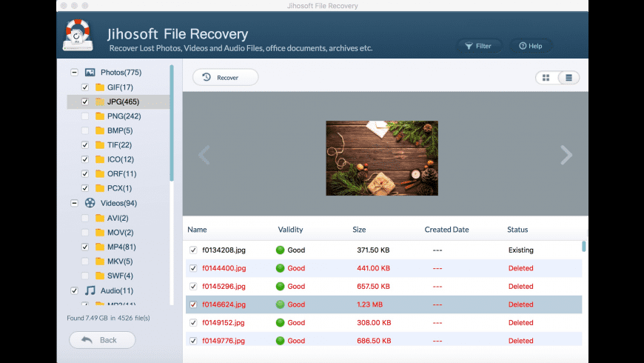The width and height of the screenshot is (644, 363).
Task: Switch to grid thumbnail view
Action: [546, 78]
